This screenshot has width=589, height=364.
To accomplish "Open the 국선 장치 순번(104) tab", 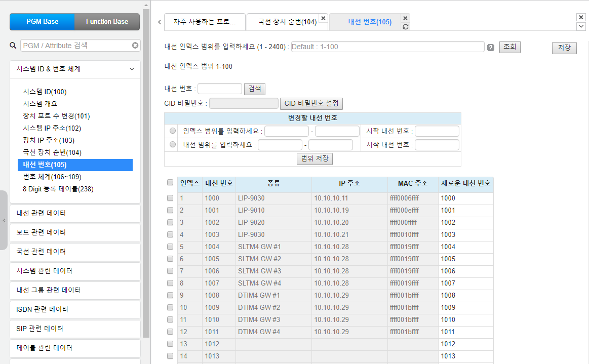I will coord(287,22).
